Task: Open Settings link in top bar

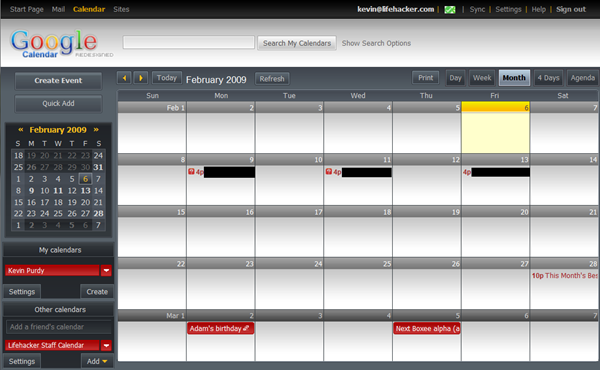Action: pyautogui.click(x=508, y=10)
